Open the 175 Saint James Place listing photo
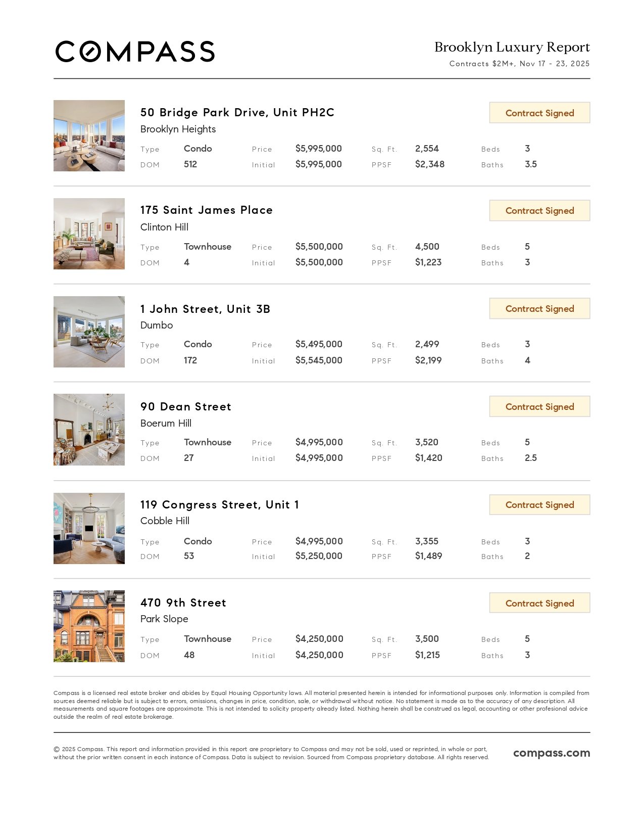The image size is (644, 834). click(89, 234)
